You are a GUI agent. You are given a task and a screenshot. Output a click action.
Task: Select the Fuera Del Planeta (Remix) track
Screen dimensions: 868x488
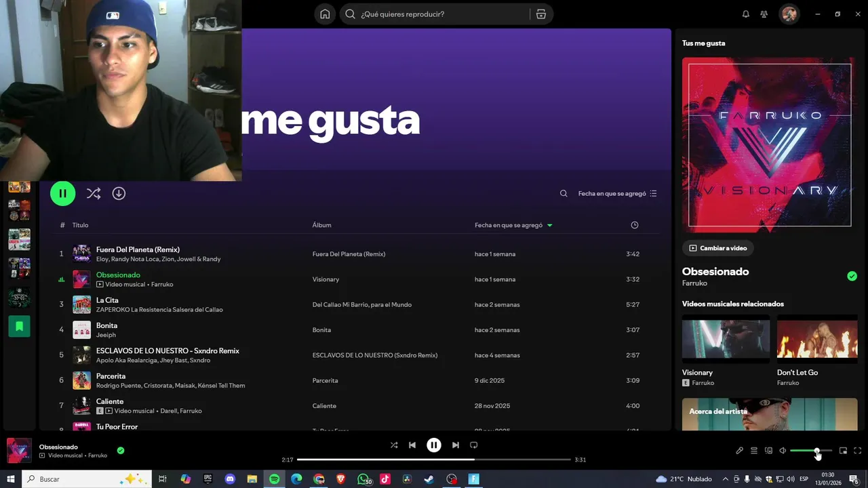[349, 253]
